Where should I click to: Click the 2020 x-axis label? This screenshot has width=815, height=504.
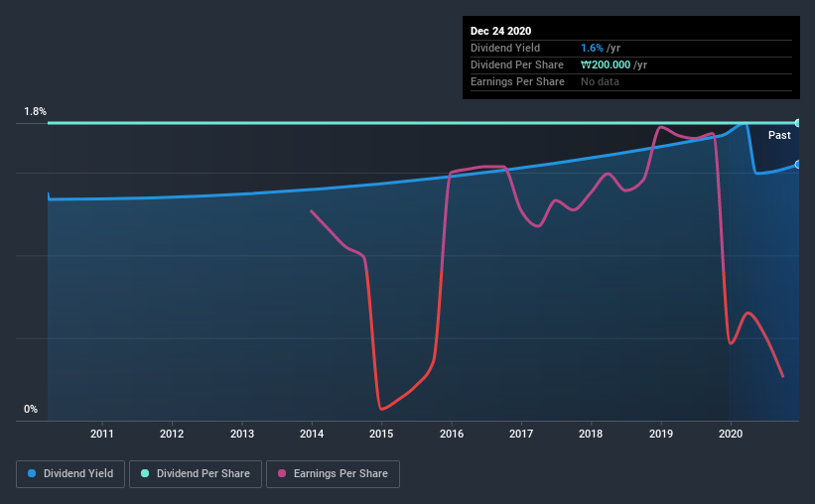pos(731,434)
